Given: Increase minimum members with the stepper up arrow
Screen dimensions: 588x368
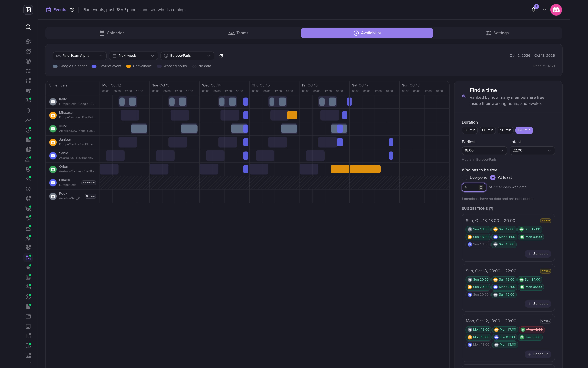Looking at the screenshot, I should (481, 186).
